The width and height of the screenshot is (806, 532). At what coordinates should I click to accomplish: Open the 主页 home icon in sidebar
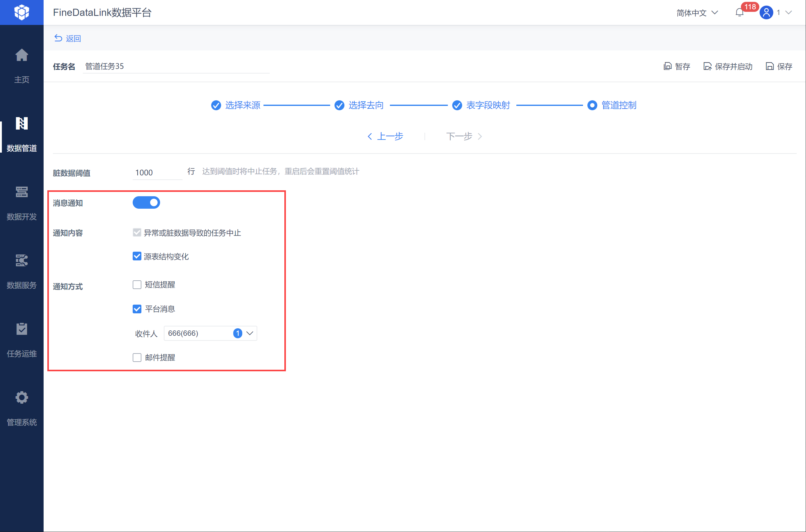(x=22, y=55)
